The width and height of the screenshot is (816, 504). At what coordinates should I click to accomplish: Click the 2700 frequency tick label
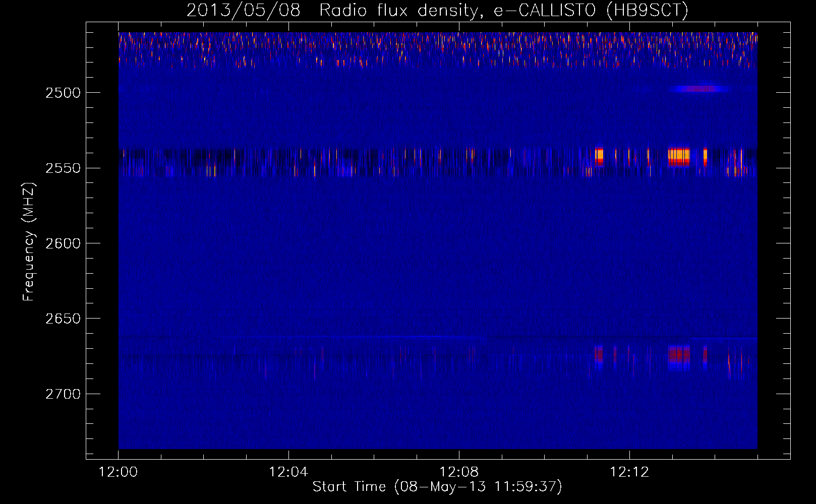63,394
